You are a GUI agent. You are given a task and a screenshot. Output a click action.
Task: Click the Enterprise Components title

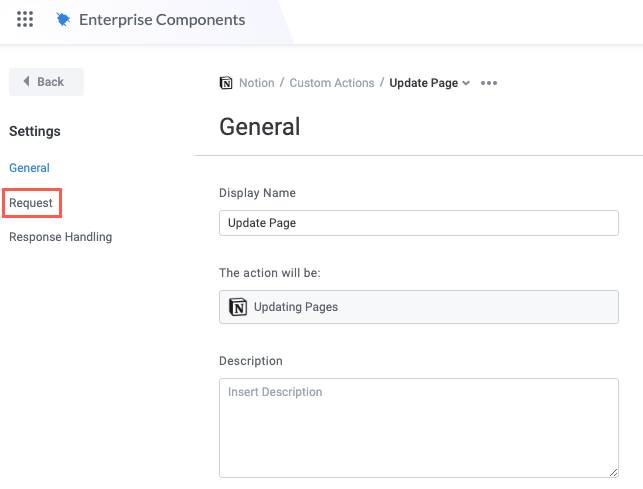point(162,20)
